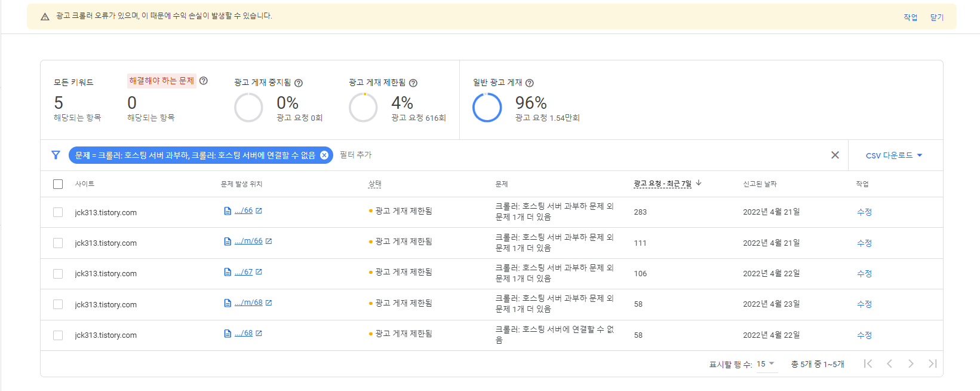The height and width of the screenshot is (391, 980).
Task: Click the 상태 column header
Action: click(375, 184)
